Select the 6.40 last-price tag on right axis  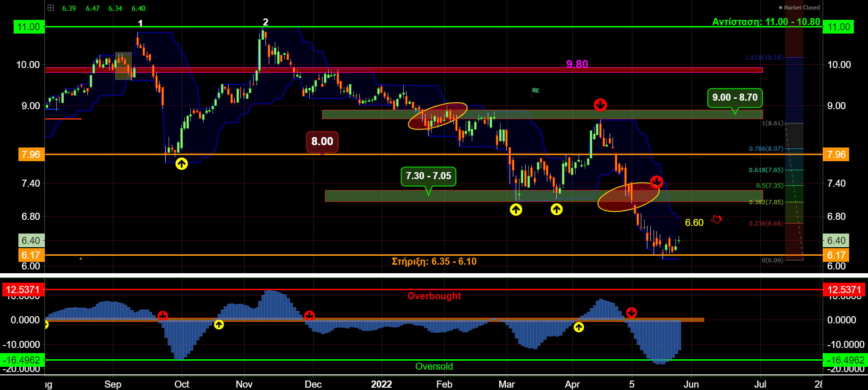click(x=836, y=241)
